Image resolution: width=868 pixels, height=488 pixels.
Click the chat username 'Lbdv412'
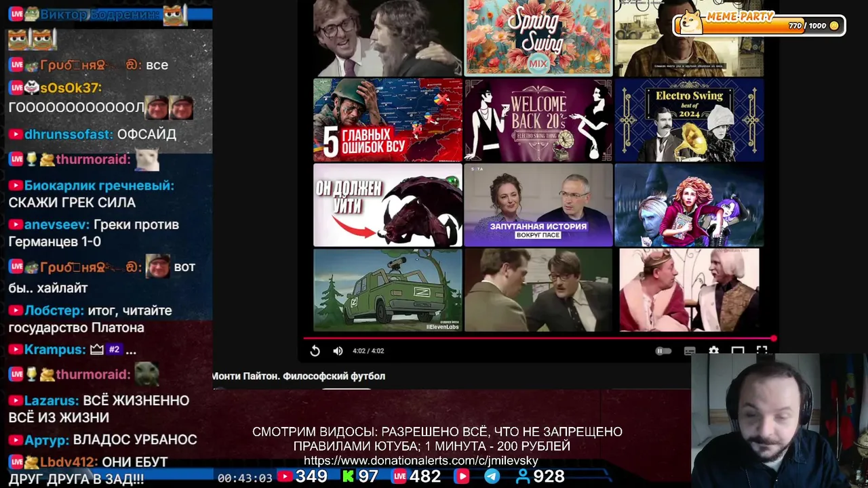pyautogui.click(x=69, y=462)
